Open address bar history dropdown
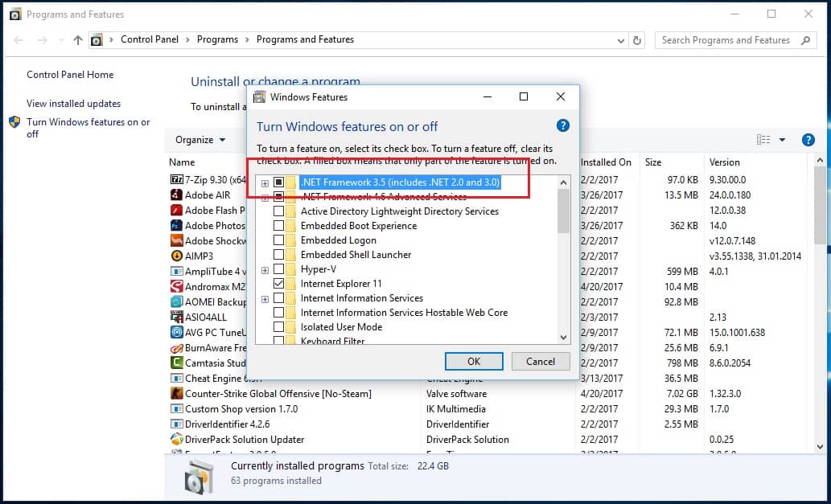The width and height of the screenshot is (831, 504). click(620, 40)
